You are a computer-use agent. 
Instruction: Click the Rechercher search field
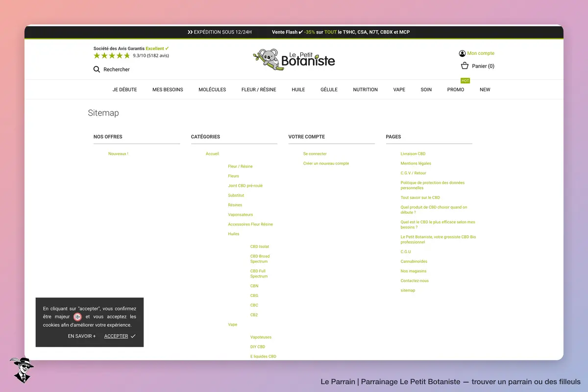click(x=117, y=70)
